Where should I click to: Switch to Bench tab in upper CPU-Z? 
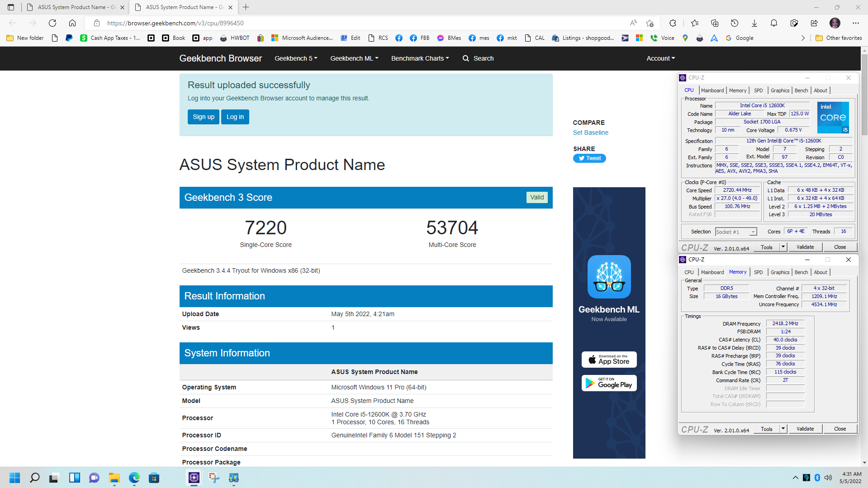801,90
